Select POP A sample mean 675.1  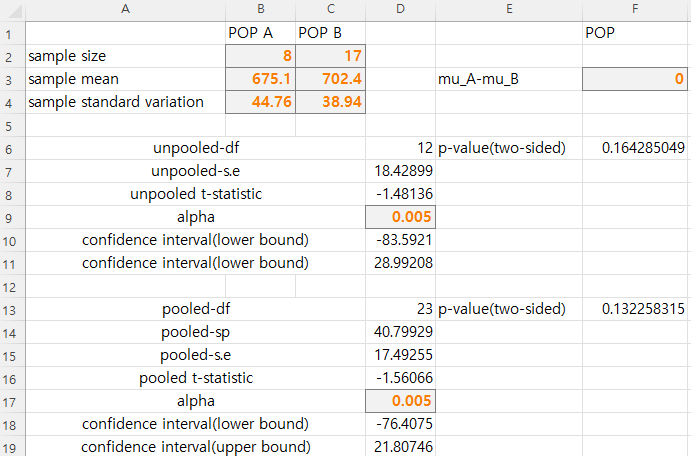coord(260,79)
